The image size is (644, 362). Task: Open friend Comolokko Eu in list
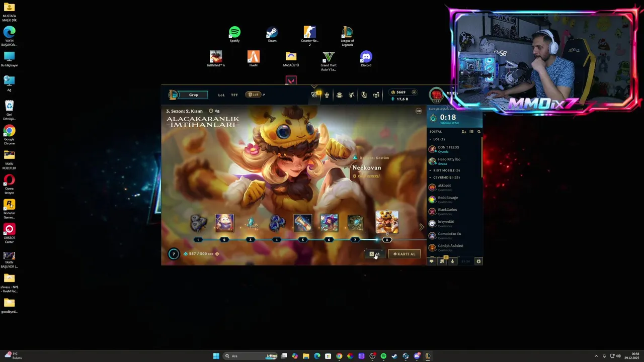(x=454, y=236)
